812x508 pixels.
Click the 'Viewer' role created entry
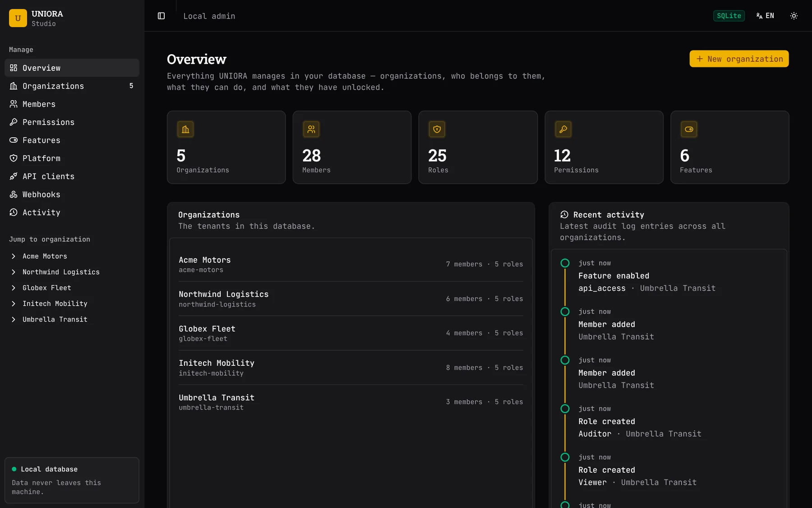[x=637, y=470]
